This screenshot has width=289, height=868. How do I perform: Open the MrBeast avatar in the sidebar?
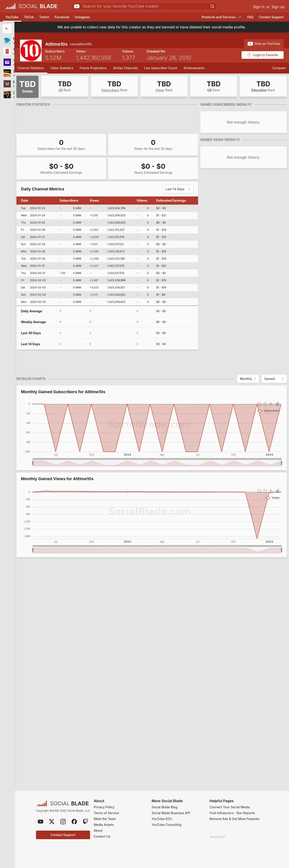[x=7, y=40]
